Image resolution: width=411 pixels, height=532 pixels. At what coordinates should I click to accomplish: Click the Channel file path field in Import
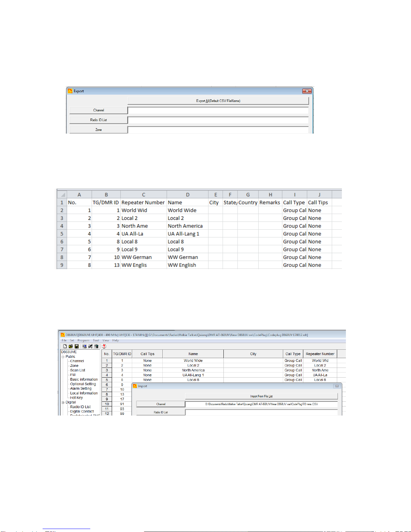261,404
